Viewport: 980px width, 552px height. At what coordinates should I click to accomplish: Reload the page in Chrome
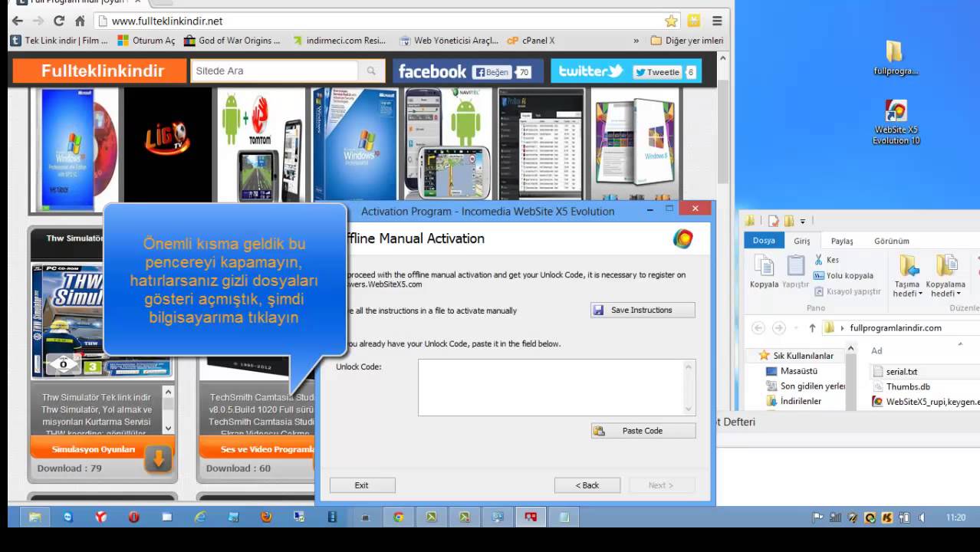(59, 21)
